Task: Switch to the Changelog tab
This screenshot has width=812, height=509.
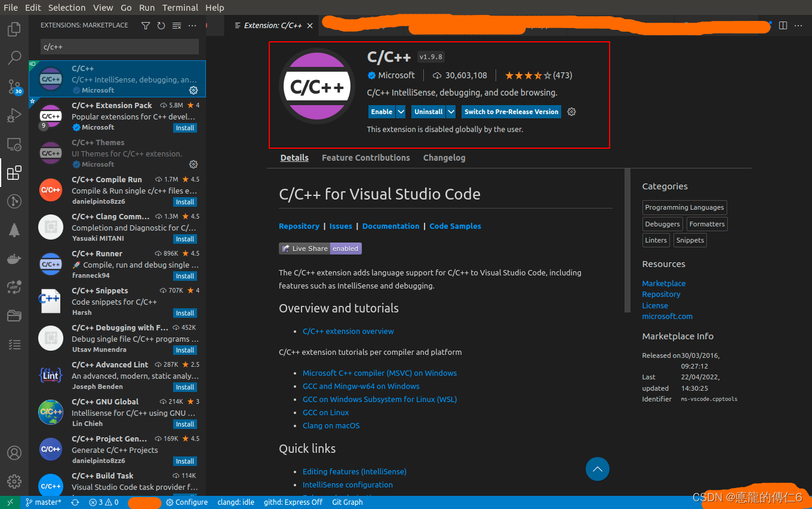Action: pyautogui.click(x=444, y=158)
